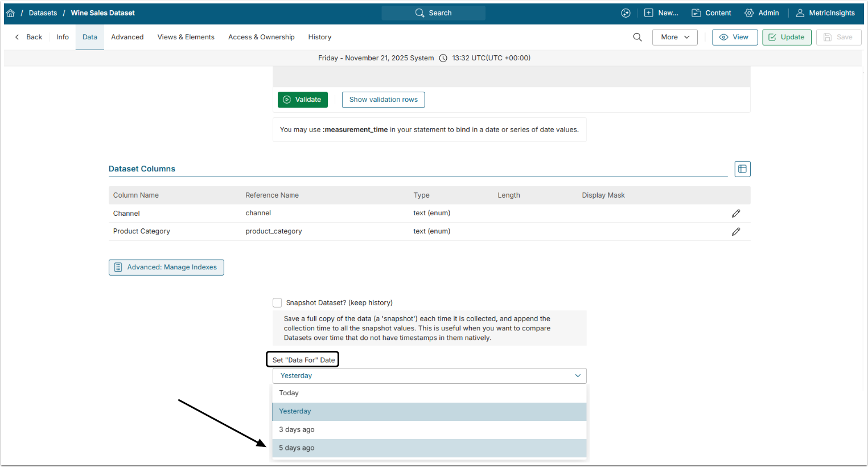Image resolution: width=868 pixels, height=467 pixels.
Task: Click the Advanced: Manage Indexes button
Action: pos(166,268)
